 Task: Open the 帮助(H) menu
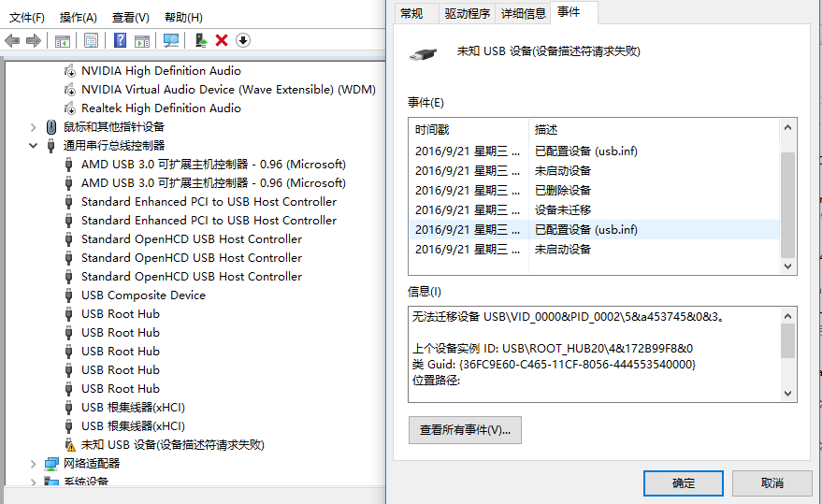[x=183, y=18]
